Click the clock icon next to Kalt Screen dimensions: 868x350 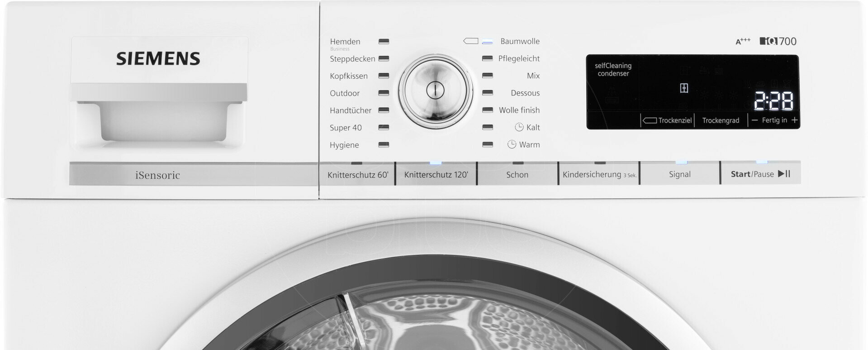pos(519,127)
